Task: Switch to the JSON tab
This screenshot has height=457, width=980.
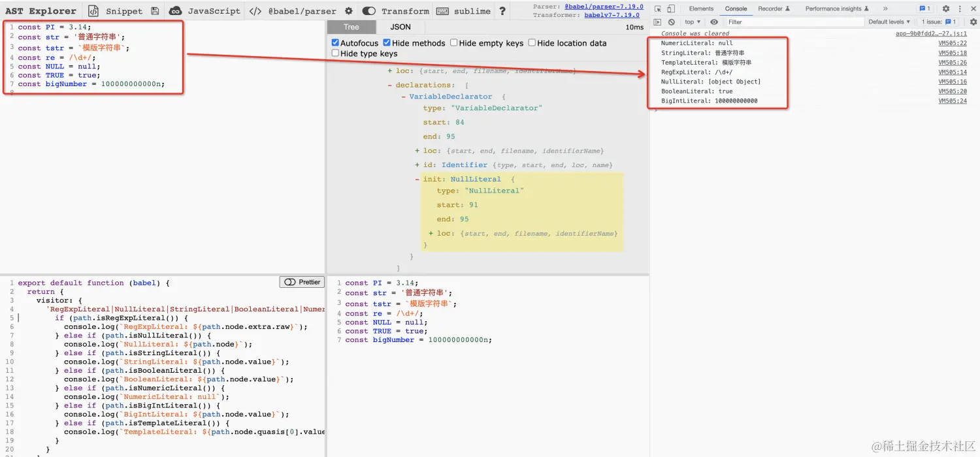Action: point(400,27)
